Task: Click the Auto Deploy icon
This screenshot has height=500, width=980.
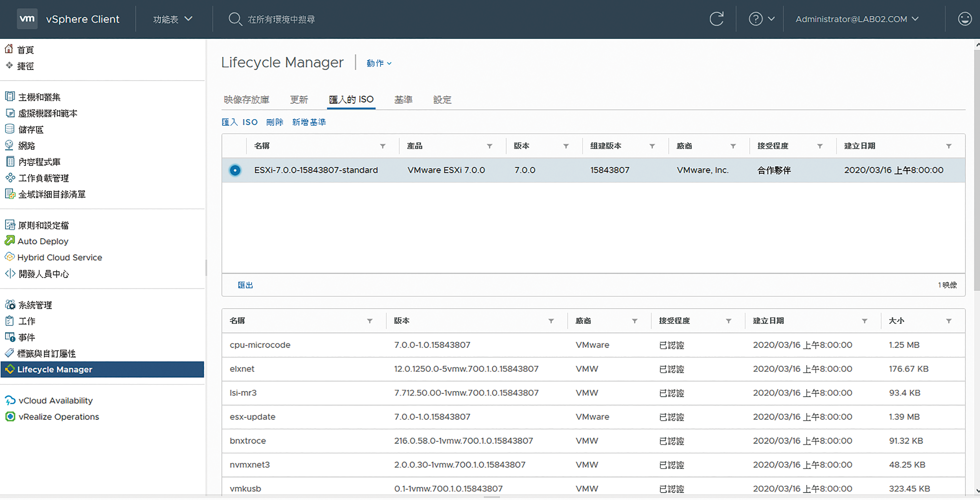Action: pos(10,241)
